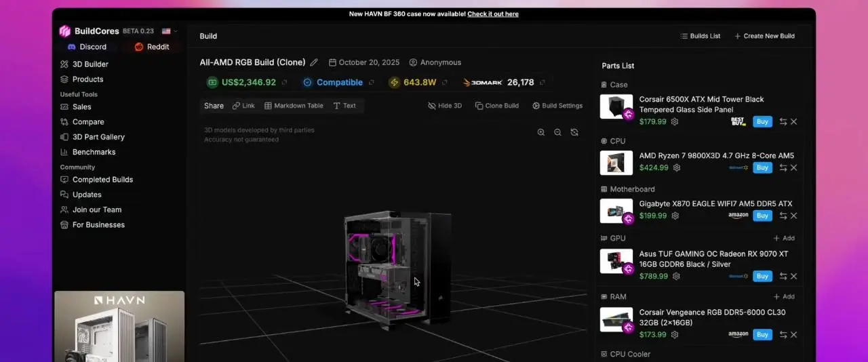The height and width of the screenshot is (362, 868).
Task: Buy the Corsair Vengeance RGB RAM
Action: [x=762, y=334]
